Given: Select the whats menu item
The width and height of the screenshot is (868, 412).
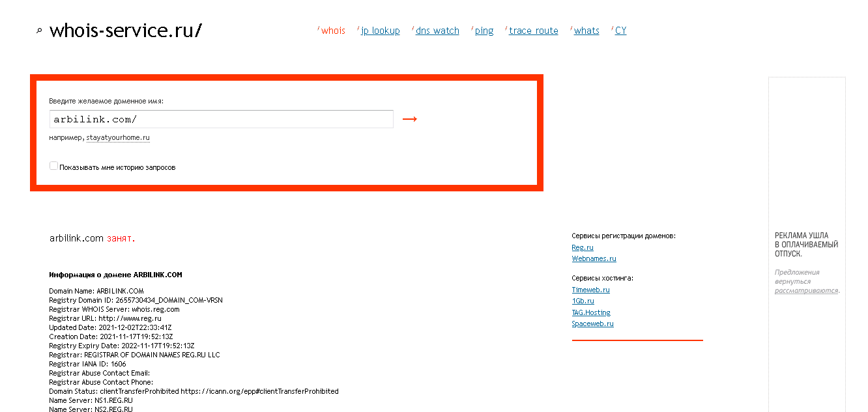Looking at the screenshot, I should coord(586,31).
